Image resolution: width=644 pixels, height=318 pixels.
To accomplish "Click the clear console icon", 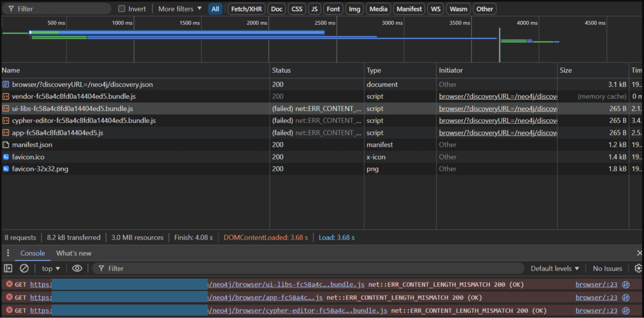I will [24, 268].
